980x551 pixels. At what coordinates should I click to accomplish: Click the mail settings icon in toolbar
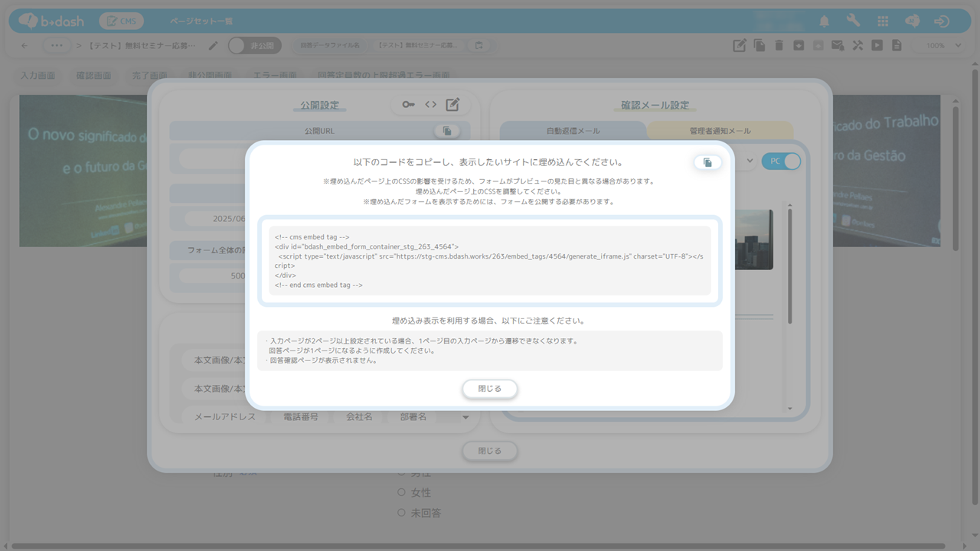tap(838, 46)
